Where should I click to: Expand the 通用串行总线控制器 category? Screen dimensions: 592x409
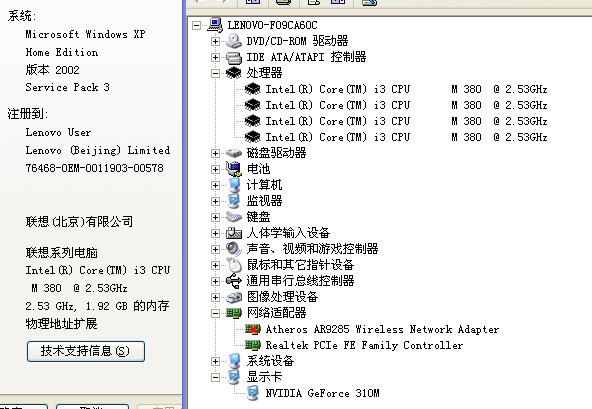point(215,281)
